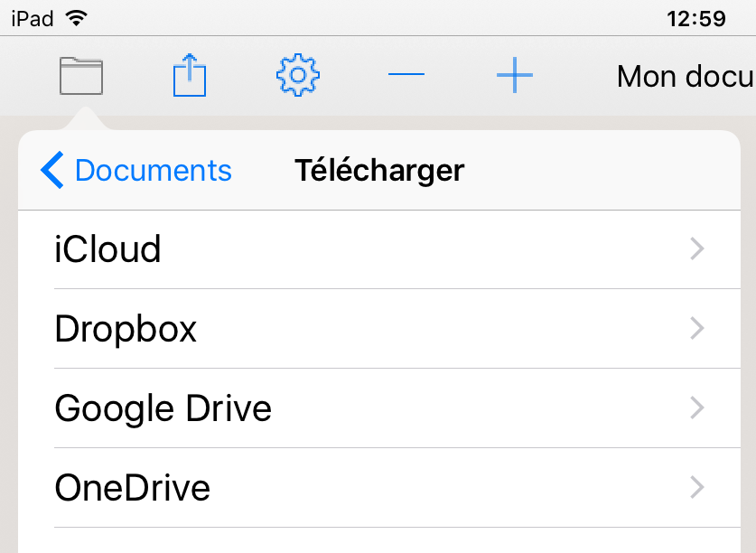Viewport: 756px width, 553px height.
Task: Click the minus zoom-out icon
Action: click(x=406, y=74)
